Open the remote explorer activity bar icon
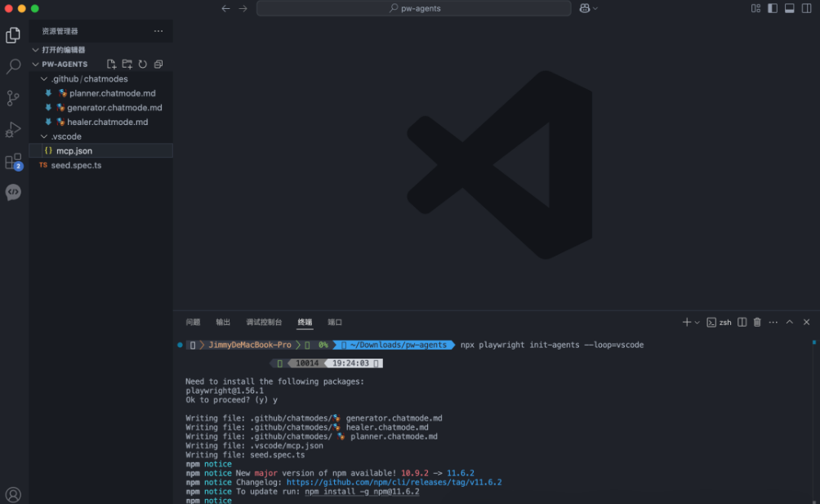 [13, 192]
